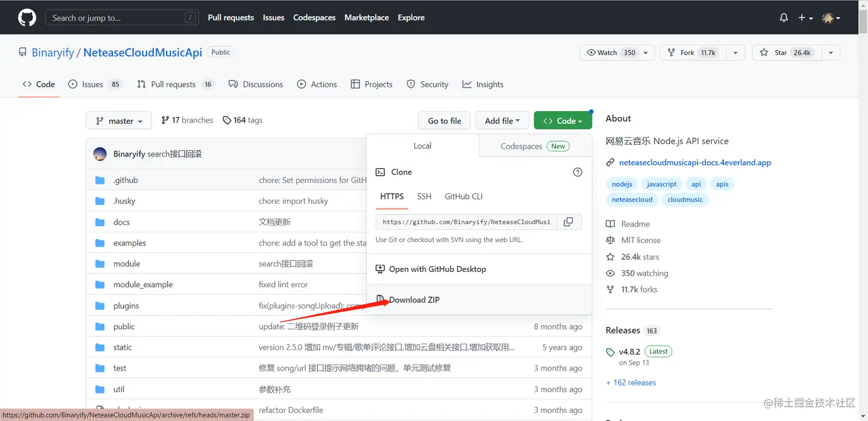Select the GitHub CLI clone option
The height and width of the screenshot is (421, 868).
pyautogui.click(x=464, y=196)
